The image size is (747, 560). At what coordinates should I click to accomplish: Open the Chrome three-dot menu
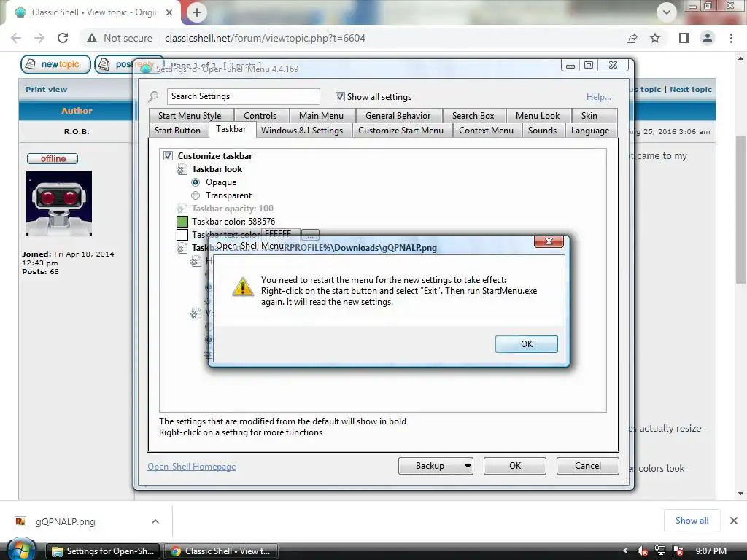click(731, 38)
